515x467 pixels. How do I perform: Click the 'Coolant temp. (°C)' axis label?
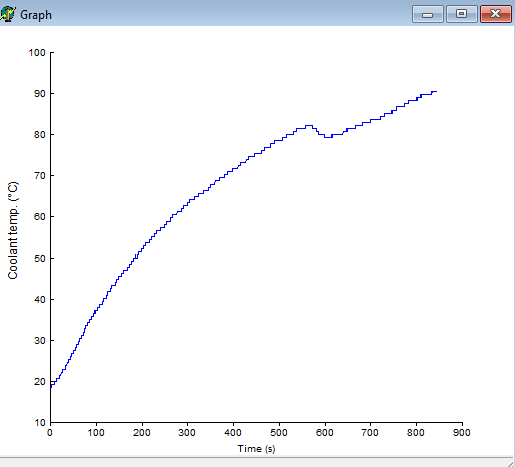[x=13, y=230]
